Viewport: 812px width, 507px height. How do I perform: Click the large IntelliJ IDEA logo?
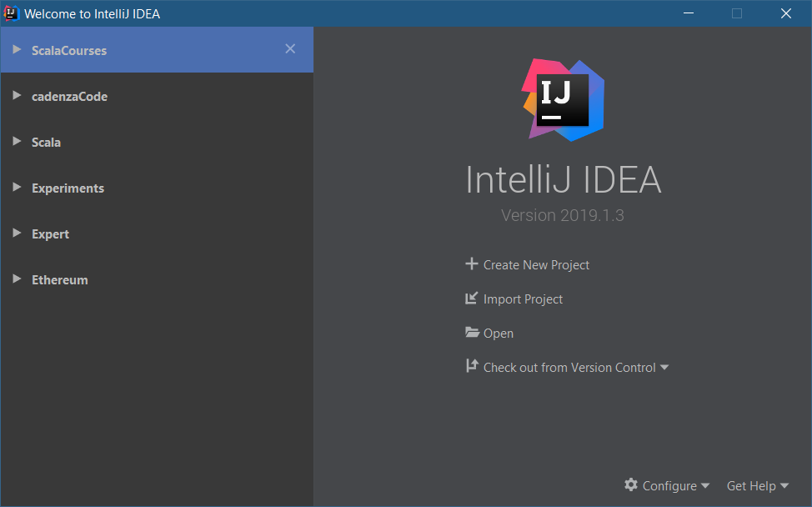click(x=563, y=99)
